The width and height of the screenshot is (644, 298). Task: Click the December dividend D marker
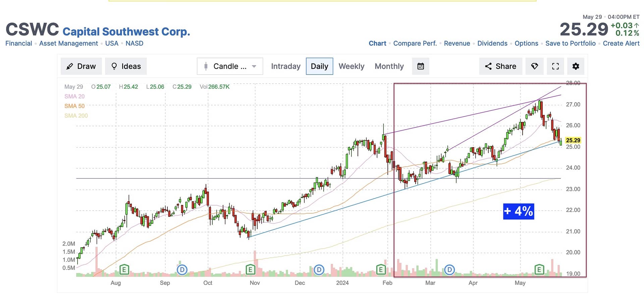pos(319,269)
